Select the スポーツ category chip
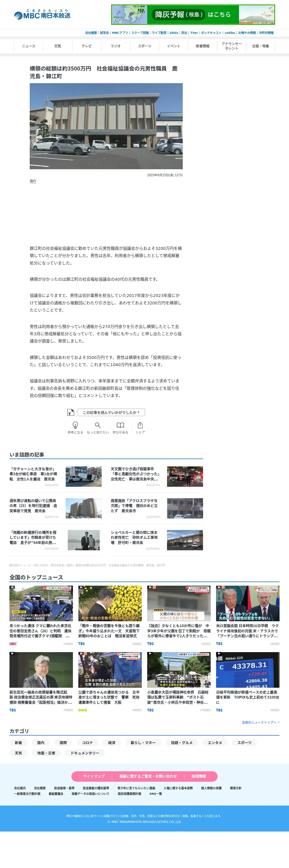The width and height of the screenshot is (289, 868). tap(245, 742)
